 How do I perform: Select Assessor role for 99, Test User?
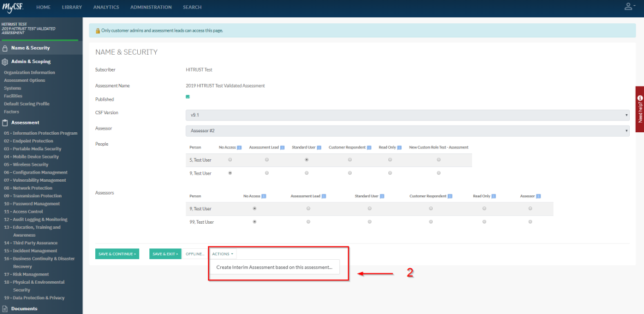click(530, 222)
